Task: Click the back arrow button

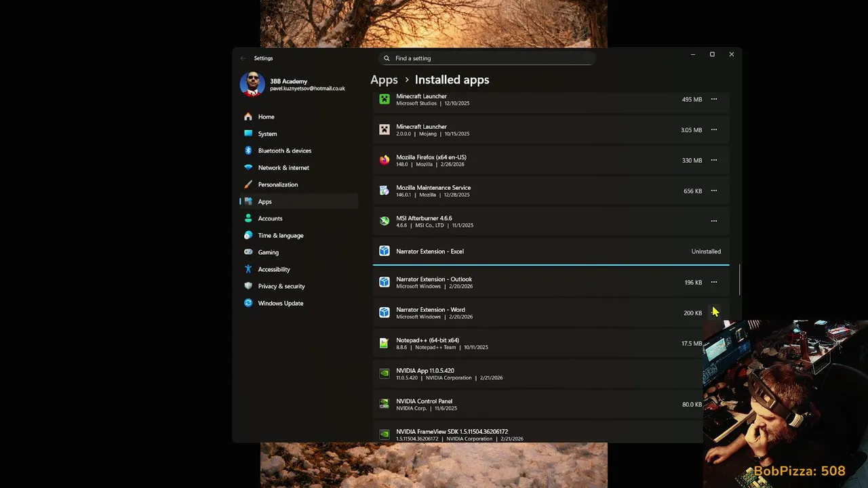Action: pos(243,58)
